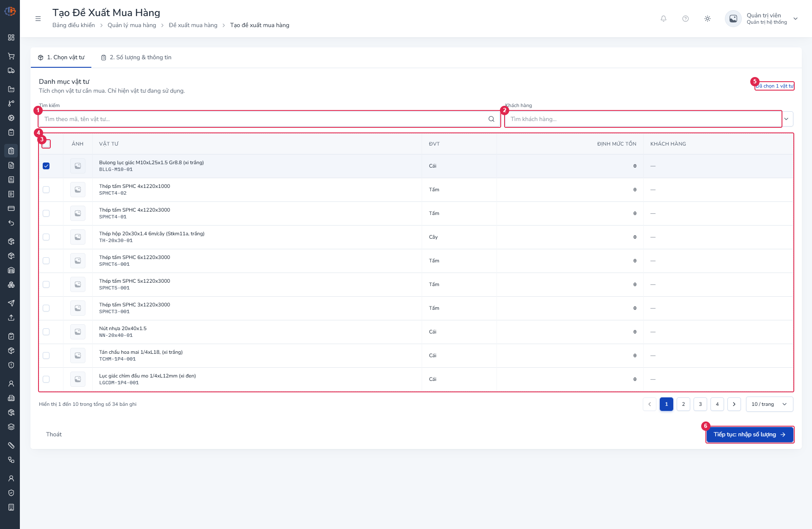Click the hamburger menu icon
The image size is (812, 529).
pyautogui.click(x=38, y=19)
